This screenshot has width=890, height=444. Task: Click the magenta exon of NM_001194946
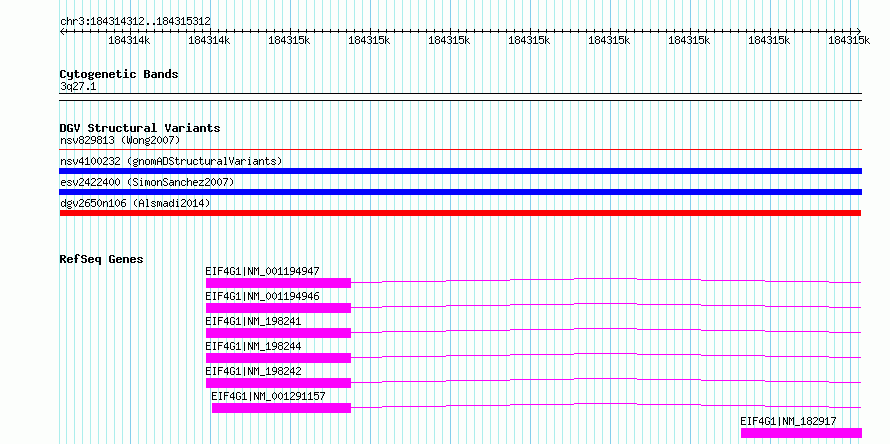point(278,308)
